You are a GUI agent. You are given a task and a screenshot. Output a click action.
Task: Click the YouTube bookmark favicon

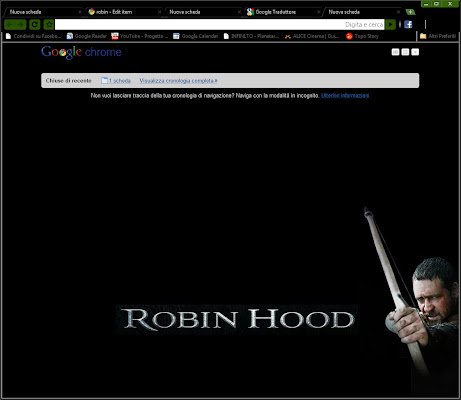[x=115, y=36]
